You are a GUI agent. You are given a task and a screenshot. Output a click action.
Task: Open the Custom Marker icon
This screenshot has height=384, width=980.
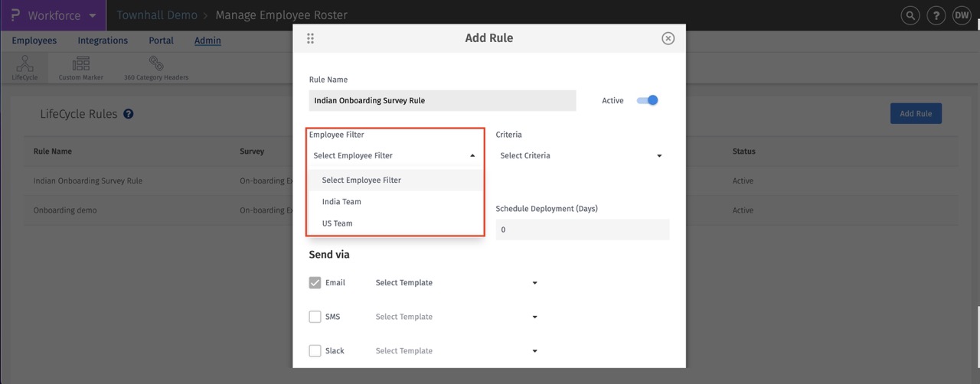tap(80, 65)
